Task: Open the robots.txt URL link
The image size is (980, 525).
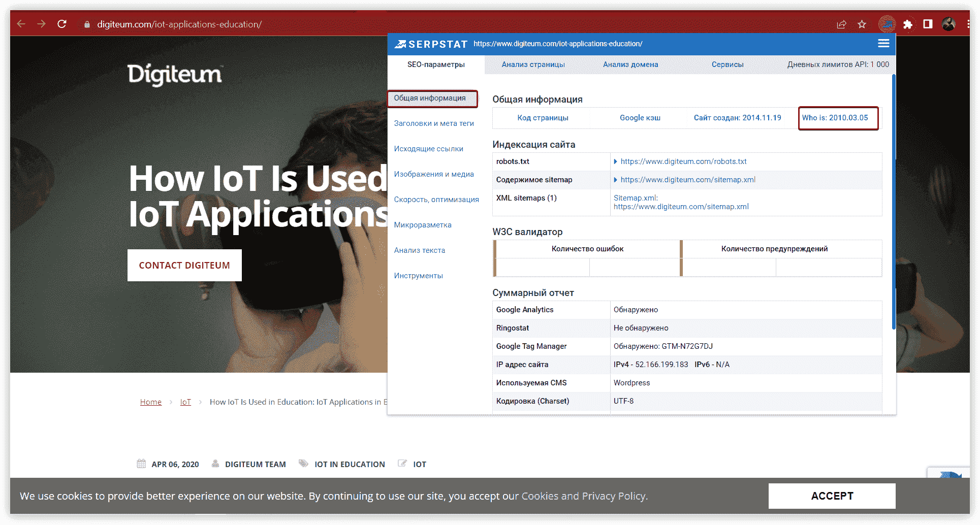Action: 684,161
